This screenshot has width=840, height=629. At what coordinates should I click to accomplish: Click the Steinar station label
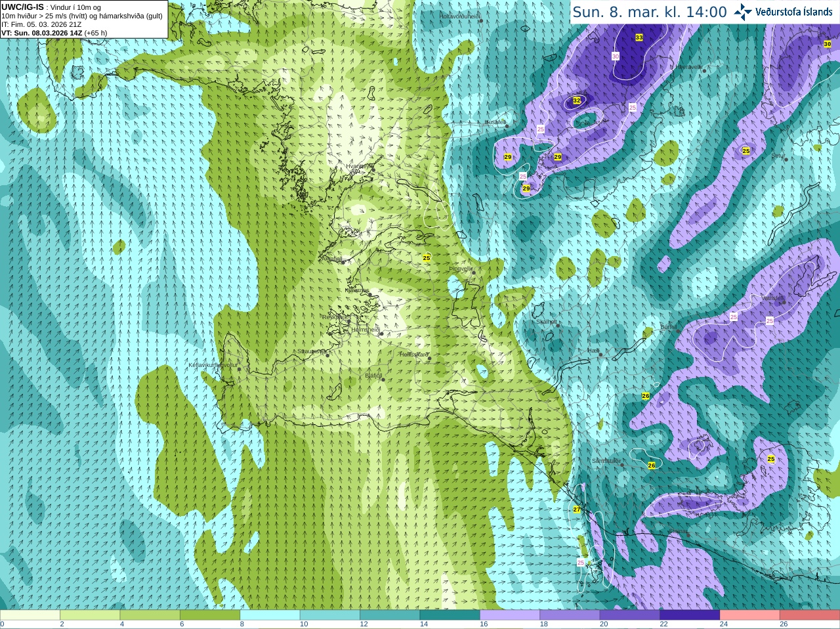pos(677,531)
